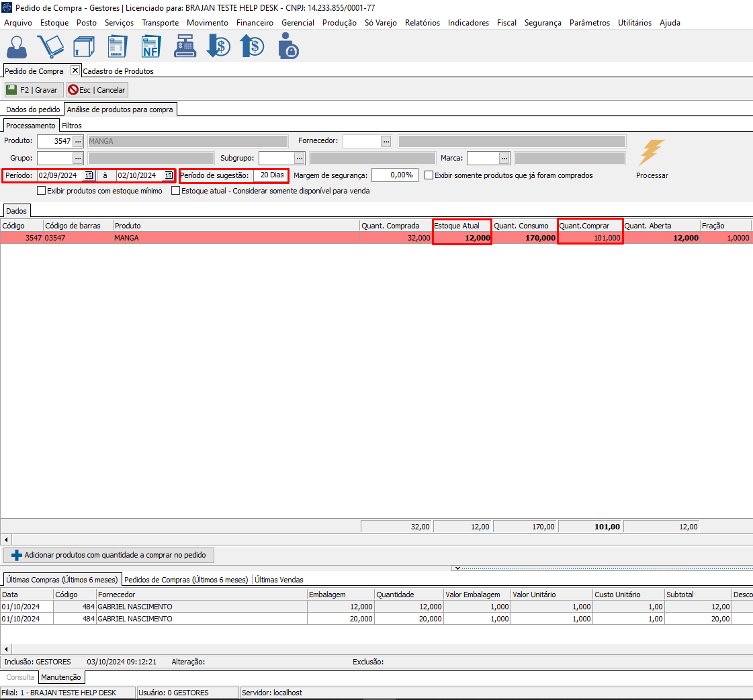Screen dimensions: 753x700
Task: Click 'Adicionar produtos com quantidade a comprar' button
Action: [x=109, y=555]
